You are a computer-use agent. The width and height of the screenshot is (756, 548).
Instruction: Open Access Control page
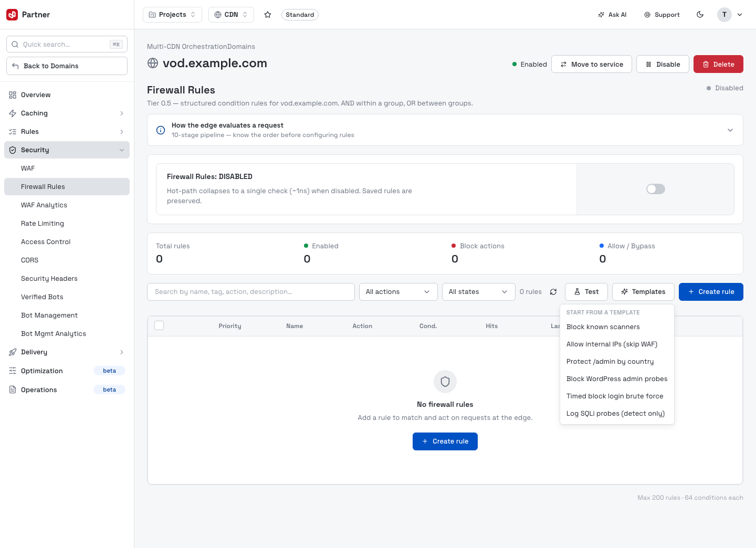tap(67, 242)
